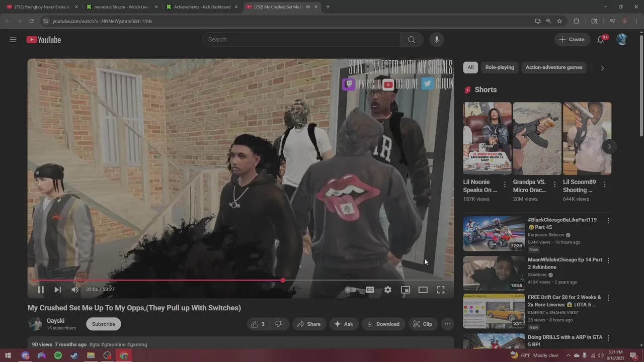Open the notifications bell
The height and width of the screenshot is (362, 644).
(600, 40)
